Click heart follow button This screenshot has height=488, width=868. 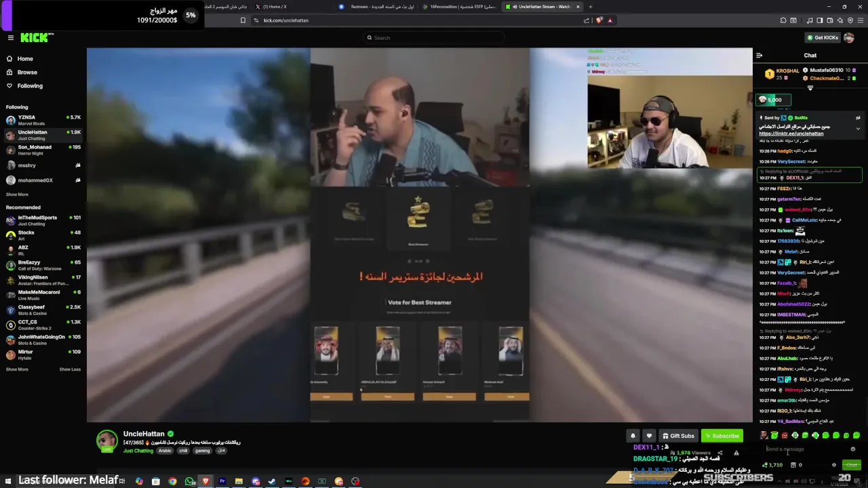pyautogui.click(x=649, y=436)
